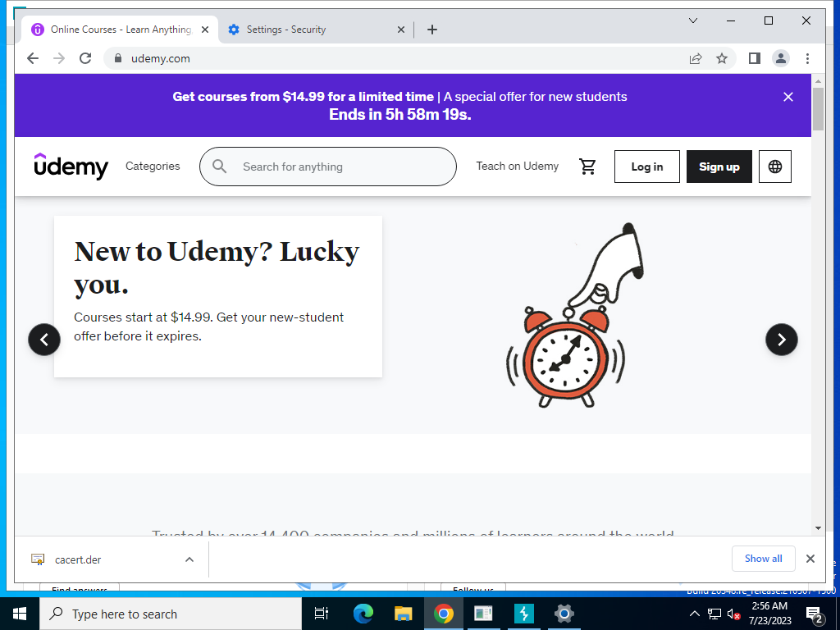Screen dimensions: 840x630
Task: Bookmark this page with the star icon
Action: [x=722, y=58]
